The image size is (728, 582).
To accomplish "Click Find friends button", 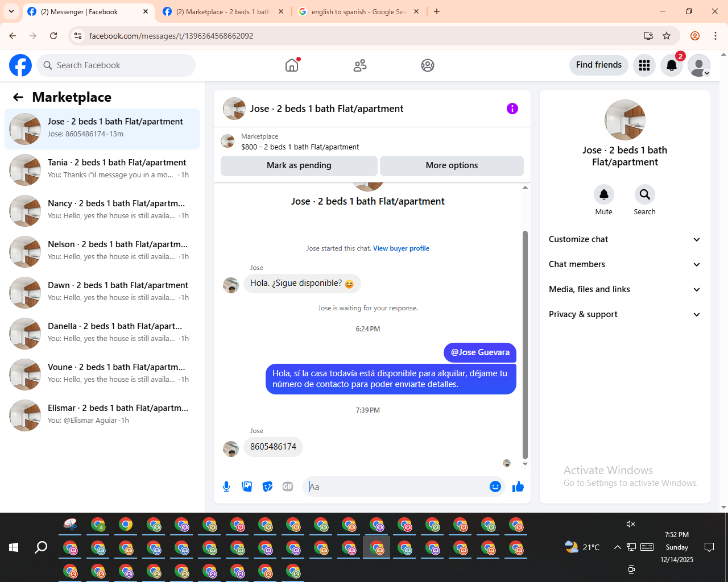I will point(599,65).
